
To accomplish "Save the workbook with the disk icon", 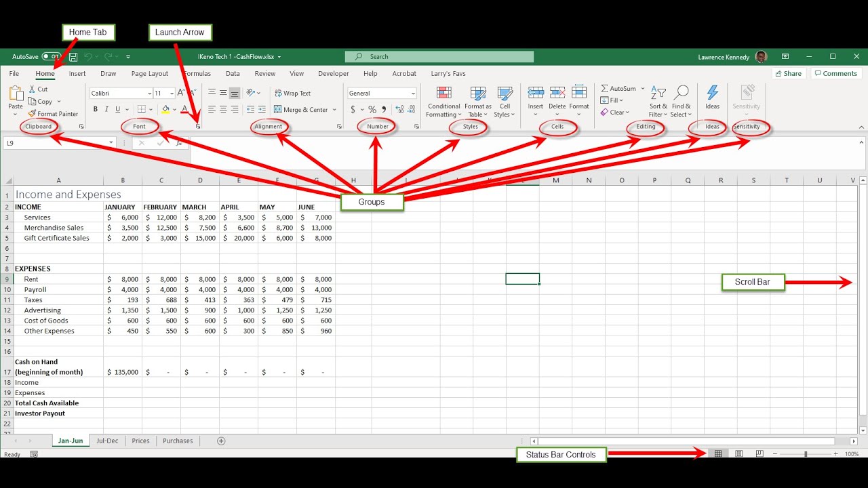I will 73,57.
